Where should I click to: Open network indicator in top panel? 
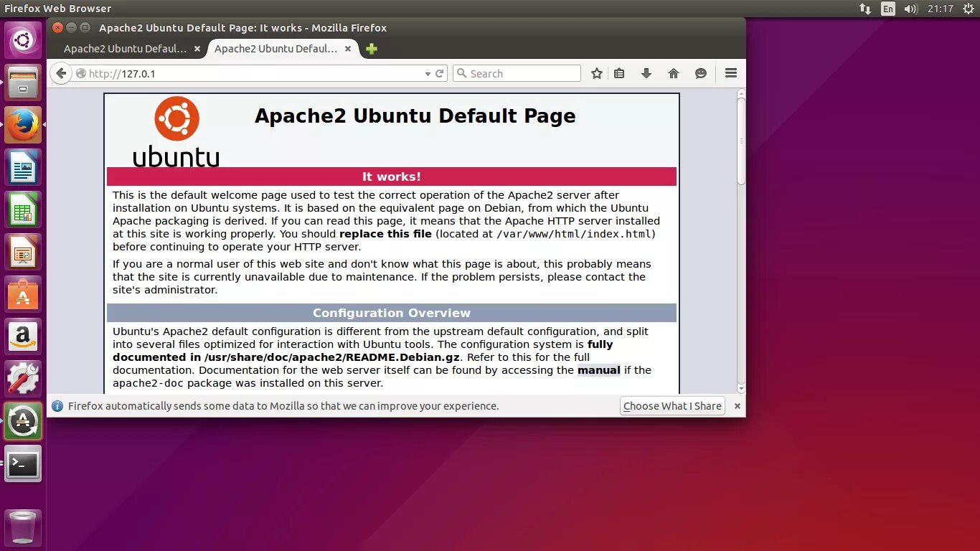coord(865,9)
